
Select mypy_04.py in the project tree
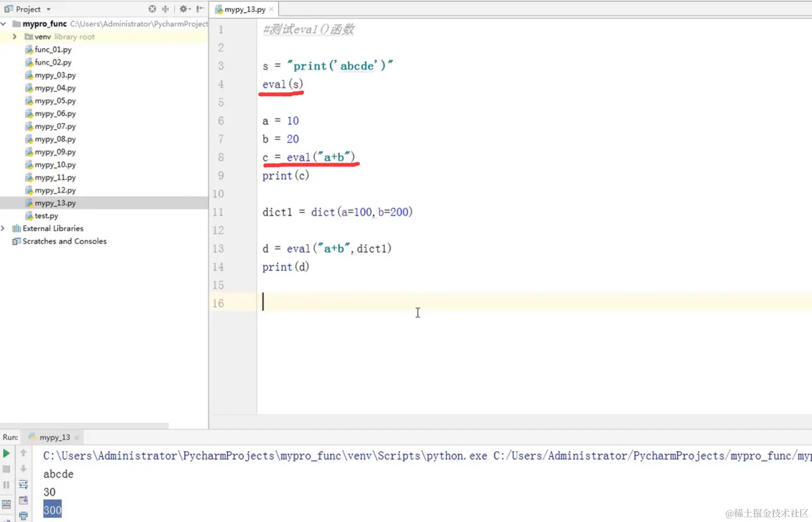click(x=55, y=88)
